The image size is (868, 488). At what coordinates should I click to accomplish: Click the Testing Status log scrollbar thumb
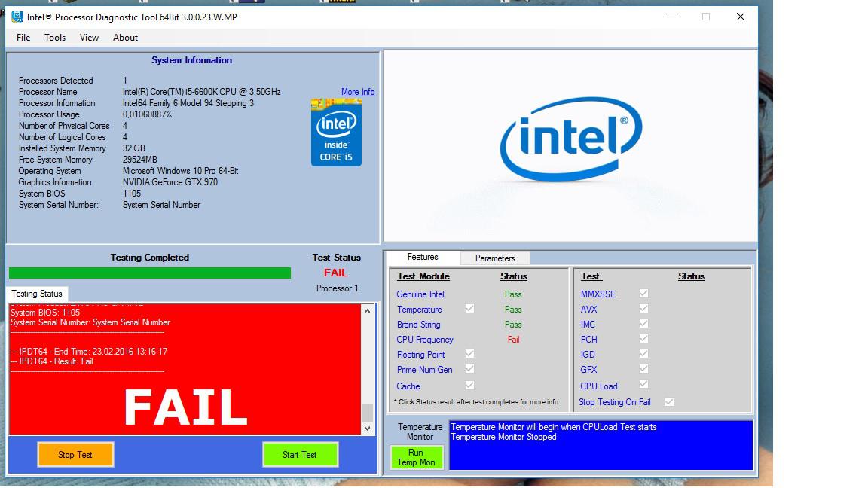pos(367,412)
